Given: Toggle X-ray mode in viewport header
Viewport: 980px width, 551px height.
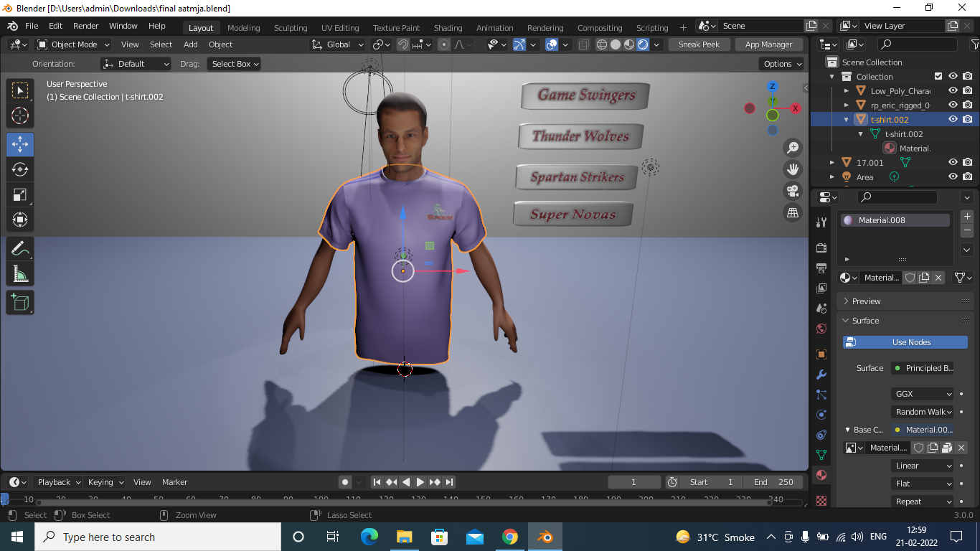Looking at the screenshot, I should (583, 44).
